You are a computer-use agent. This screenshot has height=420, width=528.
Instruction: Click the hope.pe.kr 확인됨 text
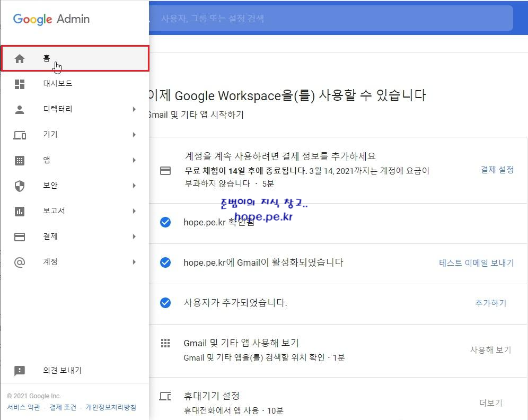coord(219,222)
